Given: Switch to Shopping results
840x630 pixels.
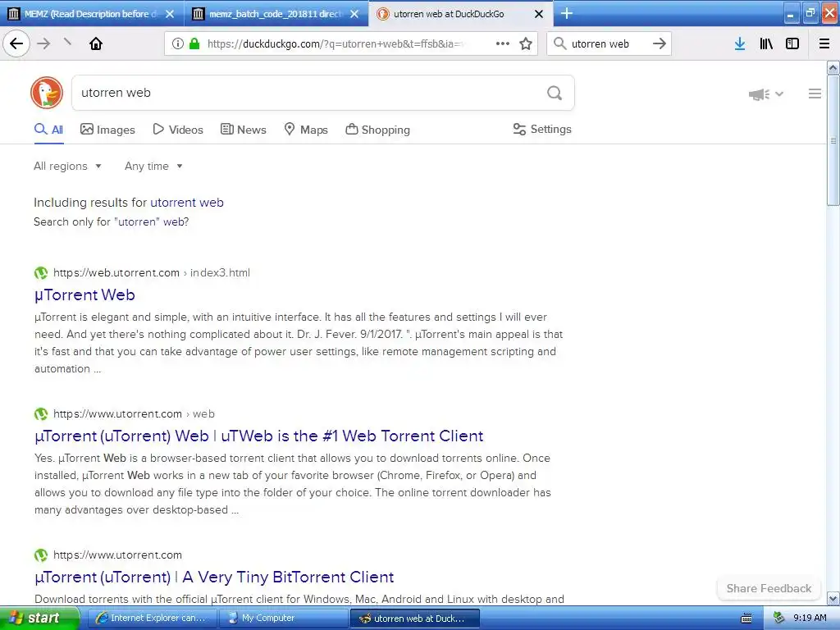Looking at the screenshot, I should [377, 130].
